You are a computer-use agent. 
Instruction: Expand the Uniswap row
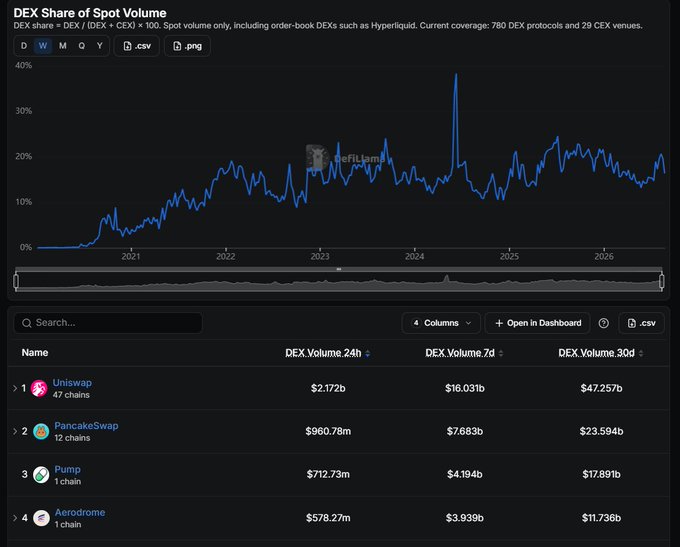point(15,388)
